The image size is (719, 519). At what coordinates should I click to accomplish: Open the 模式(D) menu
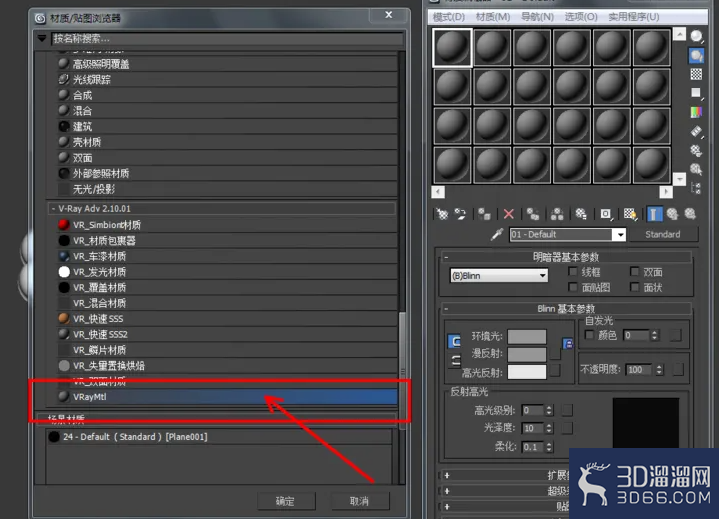(448, 17)
